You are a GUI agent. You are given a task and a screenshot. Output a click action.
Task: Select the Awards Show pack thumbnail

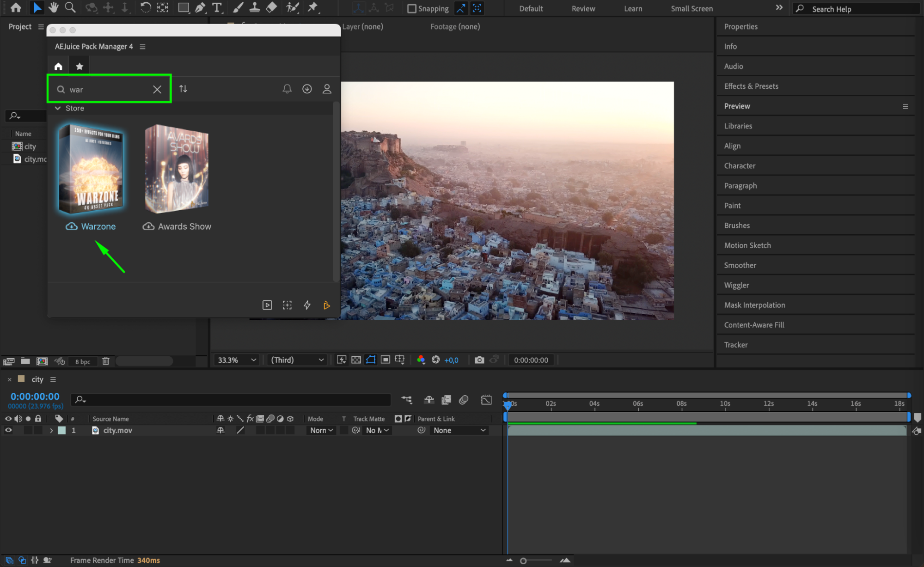coord(177,169)
